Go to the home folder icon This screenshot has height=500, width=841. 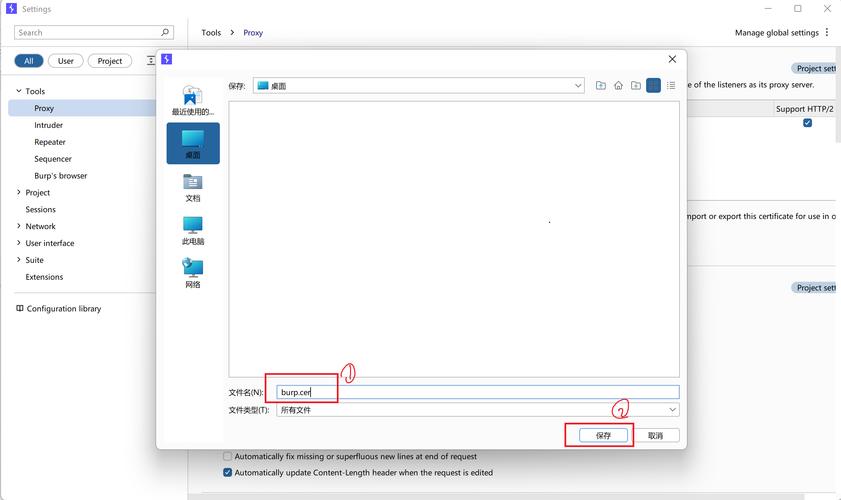click(x=618, y=85)
